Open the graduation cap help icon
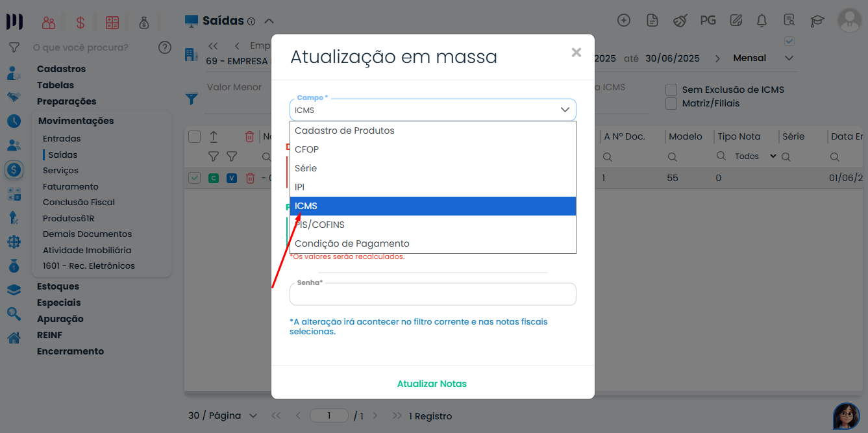The image size is (868, 433). point(817,20)
